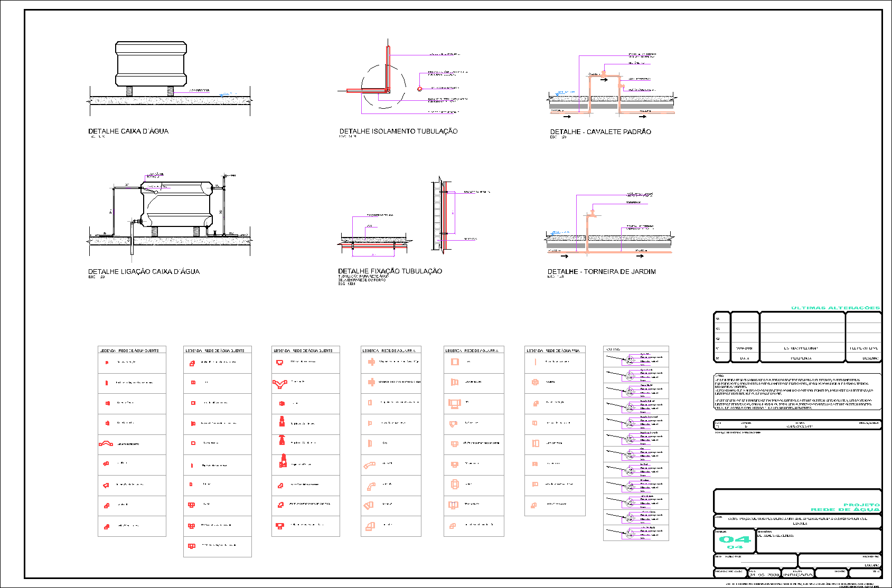Select the first circular tag symbol in Outras legend
892x588 pixels.
[x=629, y=361]
